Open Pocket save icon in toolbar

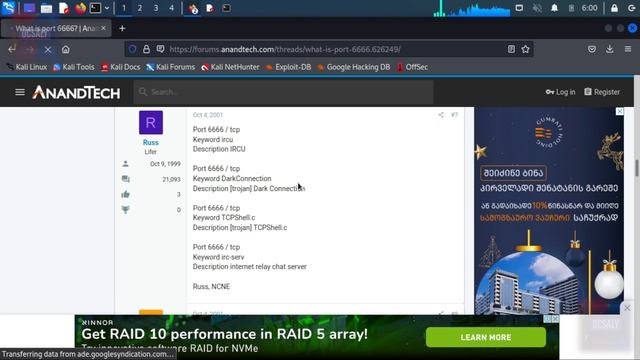[x=592, y=49]
